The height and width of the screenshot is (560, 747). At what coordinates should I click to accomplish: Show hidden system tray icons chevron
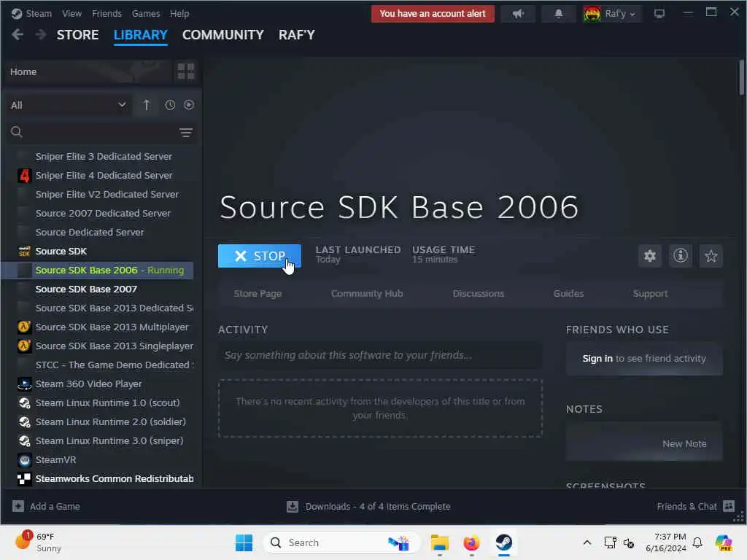(x=587, y=542)
